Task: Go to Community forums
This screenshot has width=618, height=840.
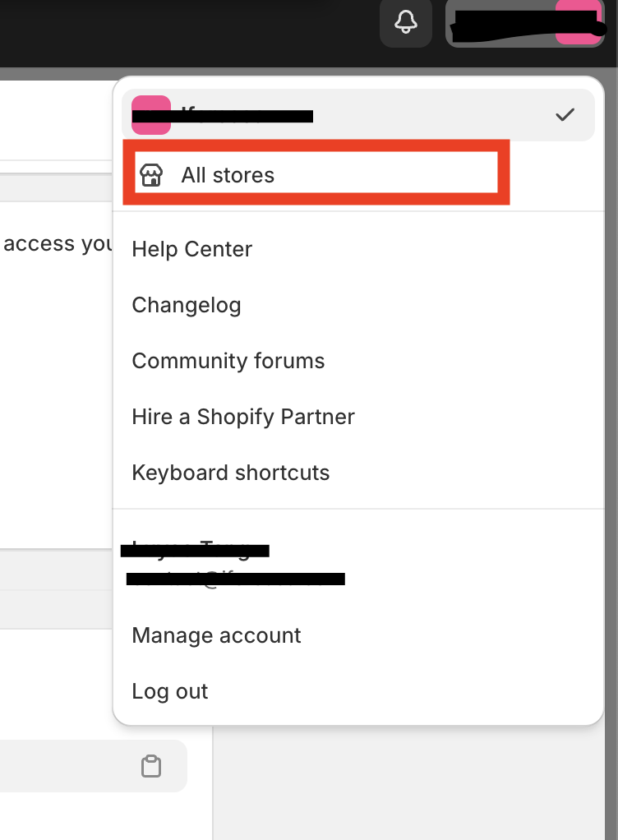Action: [228, 361]
